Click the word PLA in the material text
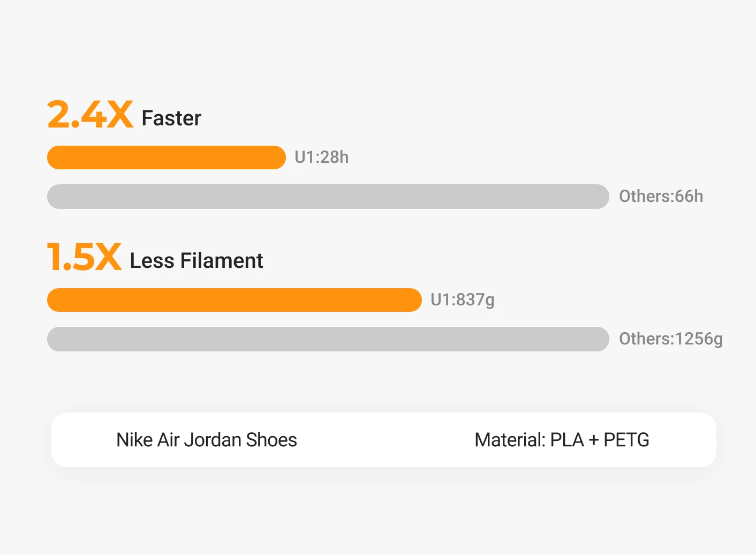The width and height of the screenshot is (756, 555). (566, 440)
